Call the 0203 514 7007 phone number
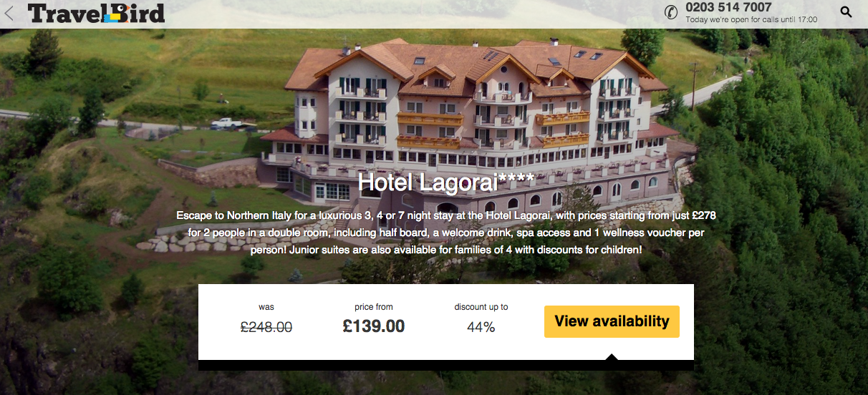 728,7
